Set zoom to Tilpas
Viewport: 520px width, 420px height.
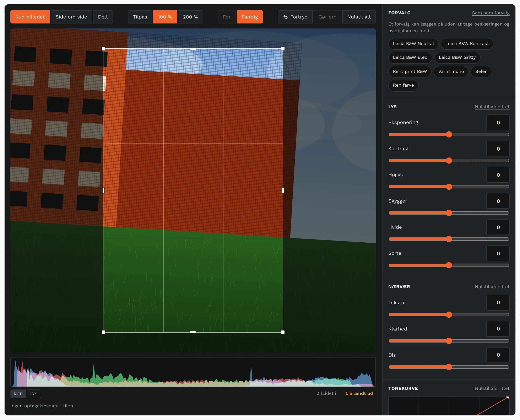click(x=140, y=17)
